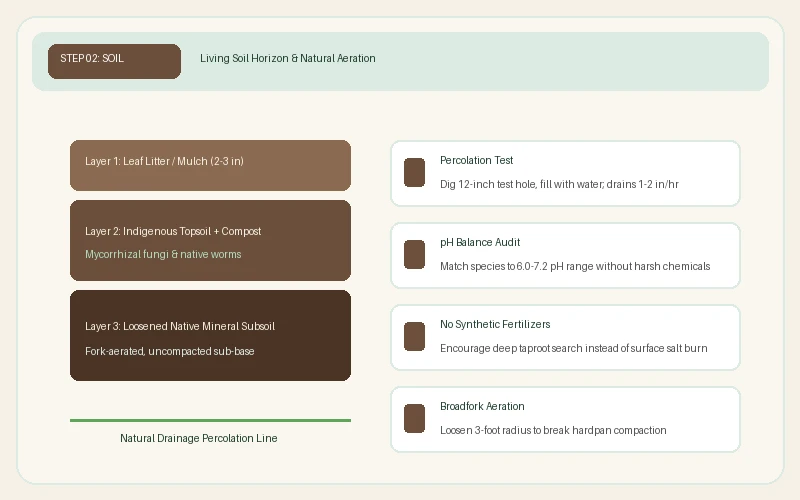The width and height of the screenshot is (800, 500).
Task: Select Layer 2 Indigenous Topsoil + Compost block
Action: click(210, 240)
